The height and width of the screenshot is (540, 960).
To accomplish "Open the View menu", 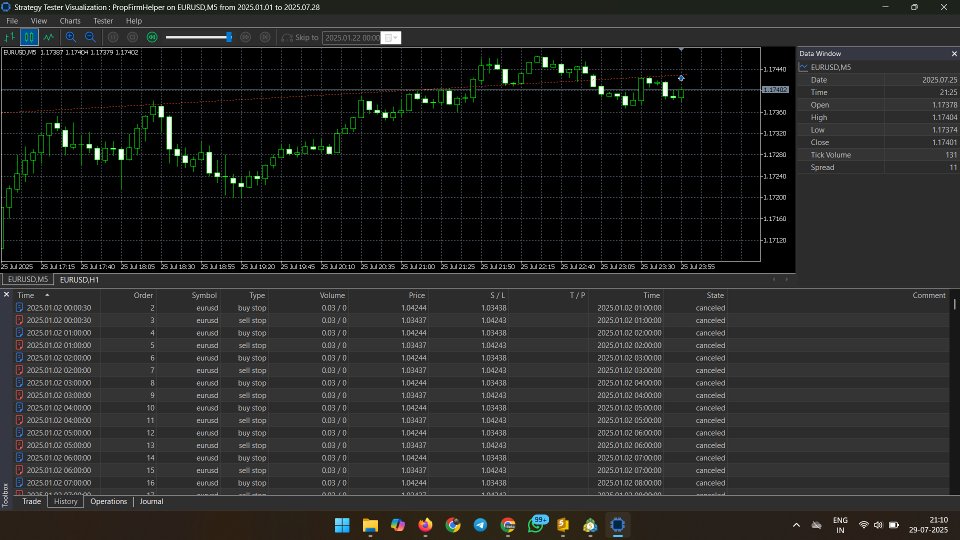I will tap(39, 21).
